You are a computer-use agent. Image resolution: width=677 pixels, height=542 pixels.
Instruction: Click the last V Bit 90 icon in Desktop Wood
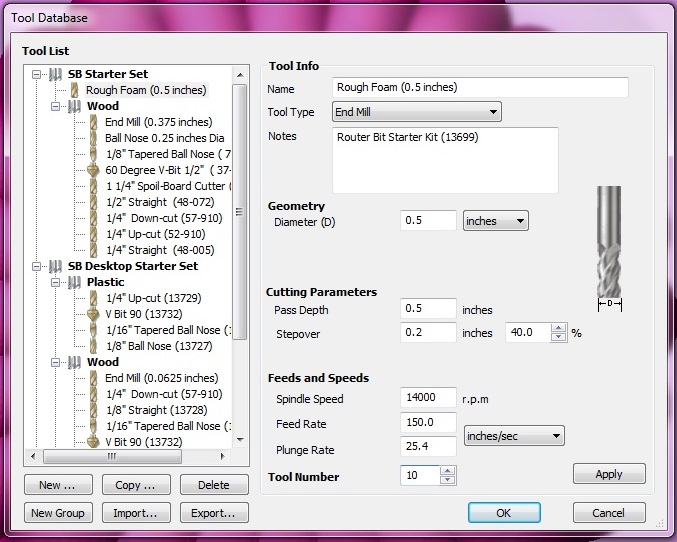93,442
